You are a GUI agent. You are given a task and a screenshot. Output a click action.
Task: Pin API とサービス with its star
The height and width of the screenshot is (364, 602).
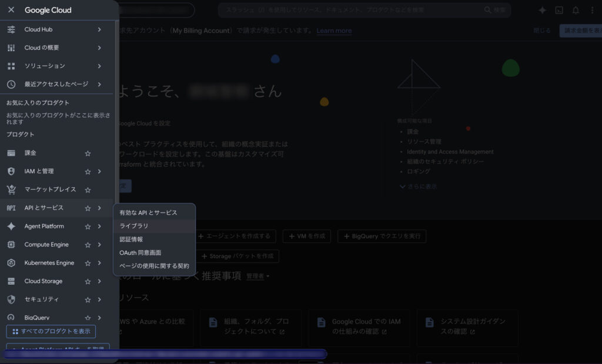point(88,208)
